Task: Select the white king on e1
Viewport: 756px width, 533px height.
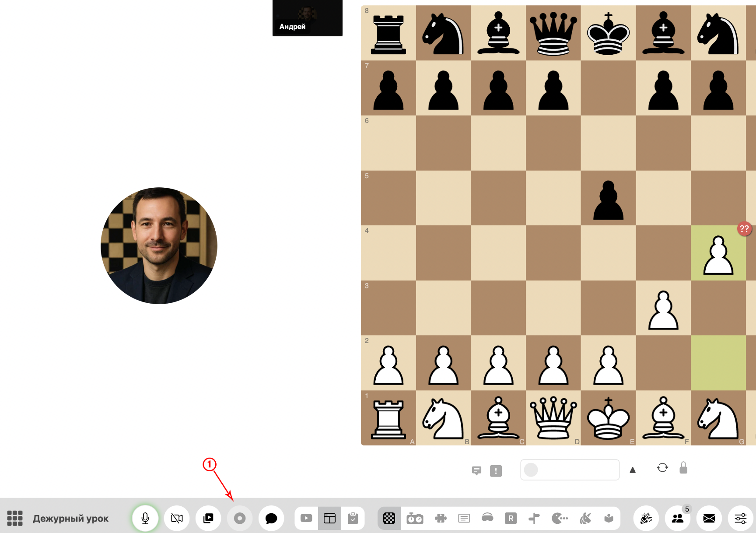Action: pyautogui.click(x=608, y=418)
